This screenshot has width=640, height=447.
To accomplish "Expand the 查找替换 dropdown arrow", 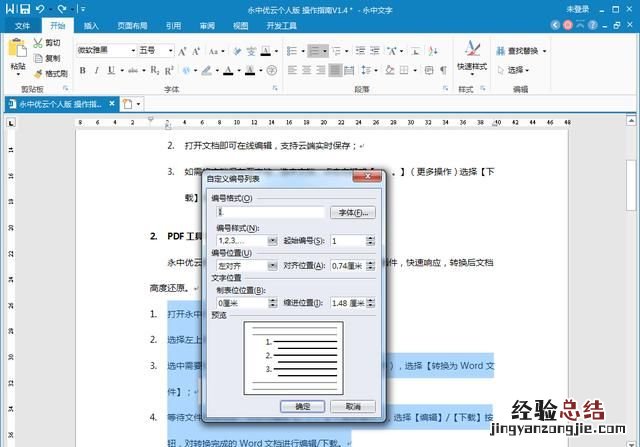I will (x=544, y=51).
